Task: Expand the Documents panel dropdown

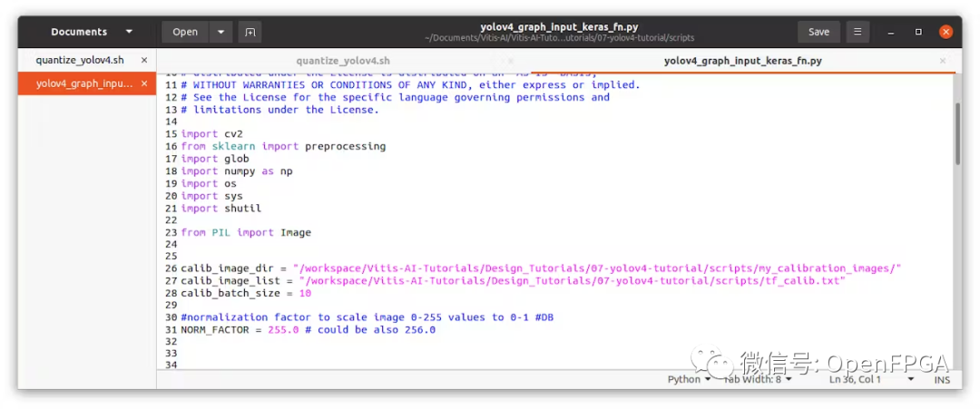Action: point(129,32)
